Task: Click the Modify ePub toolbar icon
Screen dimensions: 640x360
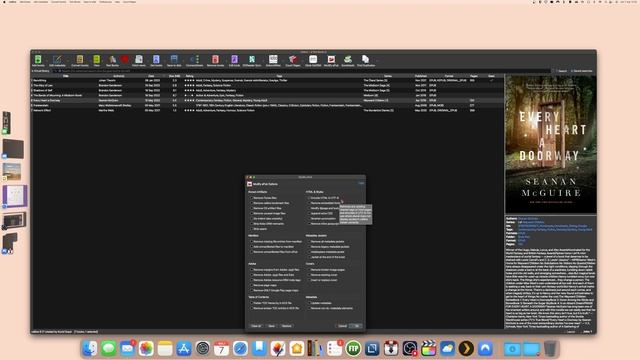Action: pos(331,61)
